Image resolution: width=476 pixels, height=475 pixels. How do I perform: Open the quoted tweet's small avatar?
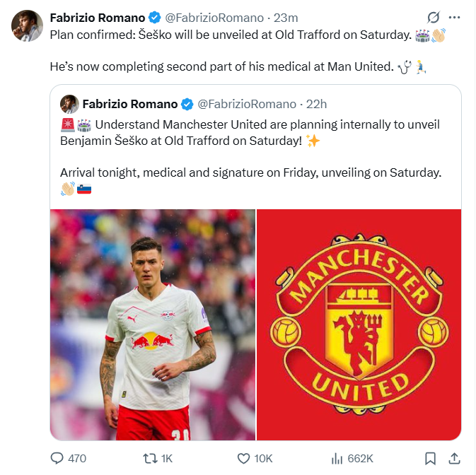(x=69, y=104)
